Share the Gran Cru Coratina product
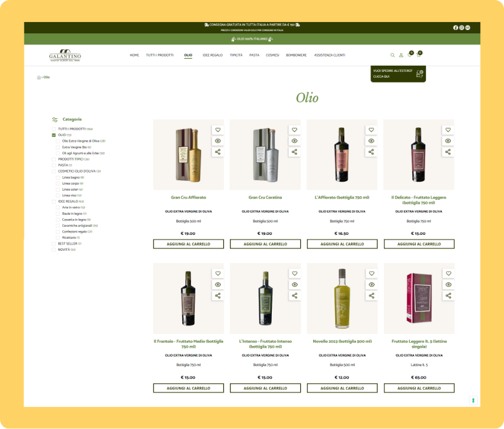This screenshot has width=504, height=429. pos(294,152)
